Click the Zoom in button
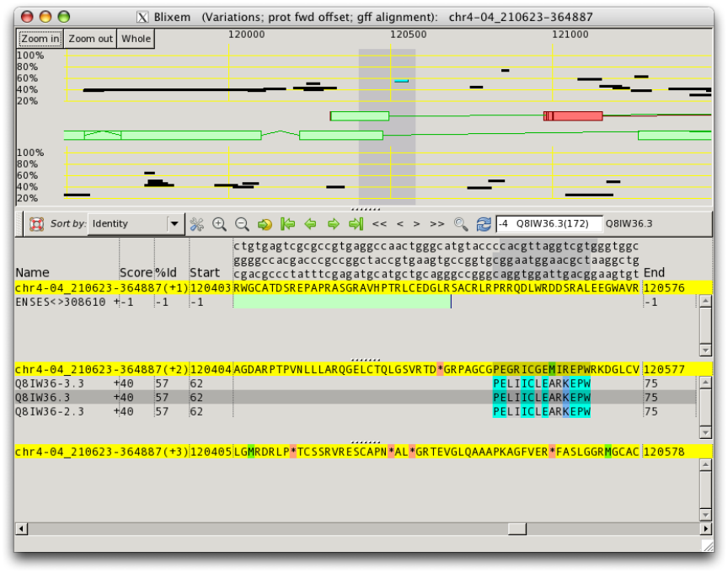The image size is (728, 573). [x=40, y=39]
